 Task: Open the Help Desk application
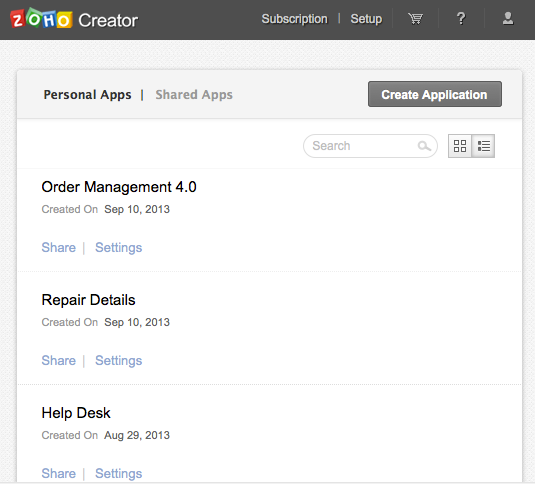(76, 413)
